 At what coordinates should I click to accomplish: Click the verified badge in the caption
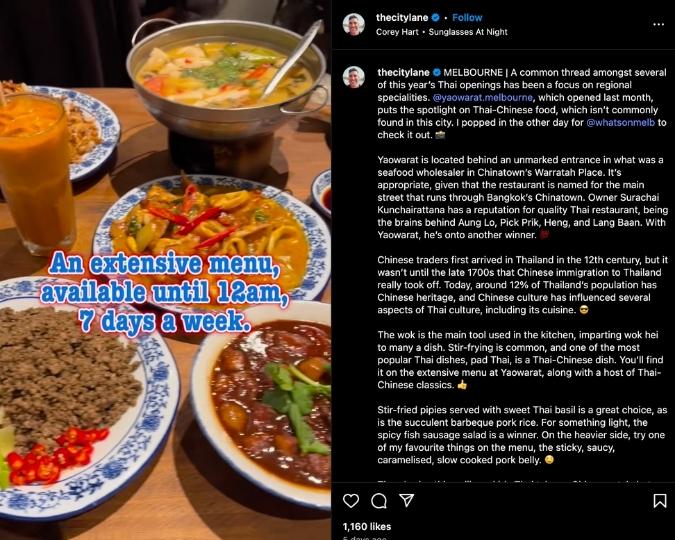pos(437,72)
